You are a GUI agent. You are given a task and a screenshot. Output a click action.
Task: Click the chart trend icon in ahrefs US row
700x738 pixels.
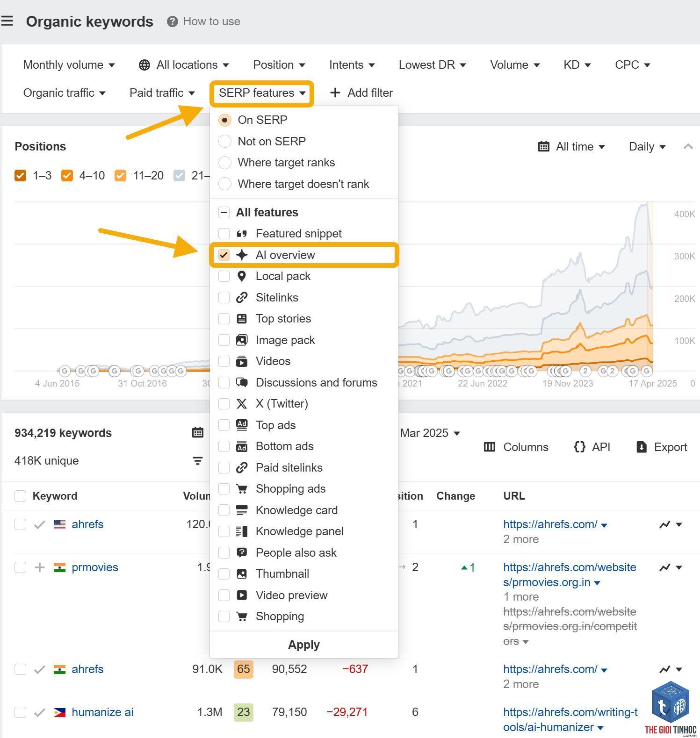coord(664,524)
